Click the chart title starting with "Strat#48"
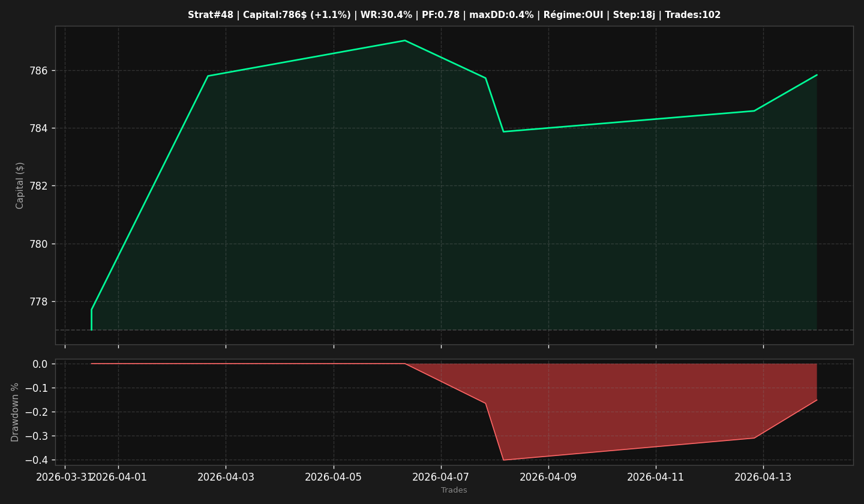 (x=454, y=15)
